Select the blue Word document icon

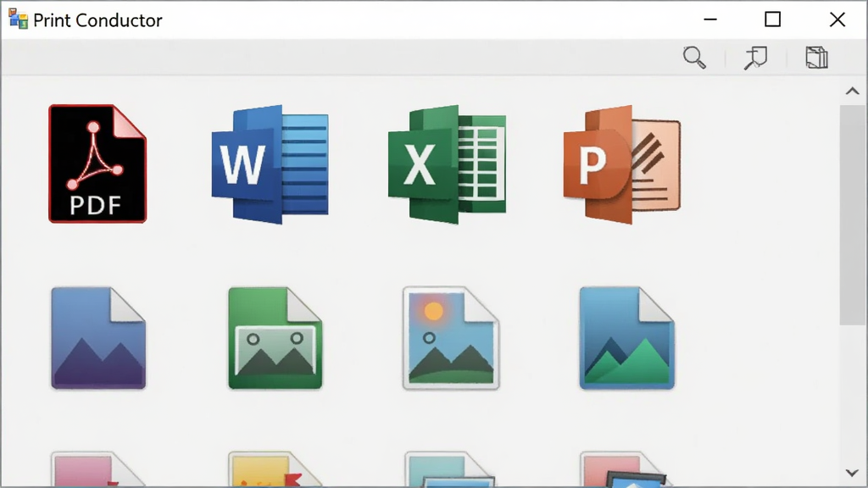pyautogui.click(x=270, y=164)
